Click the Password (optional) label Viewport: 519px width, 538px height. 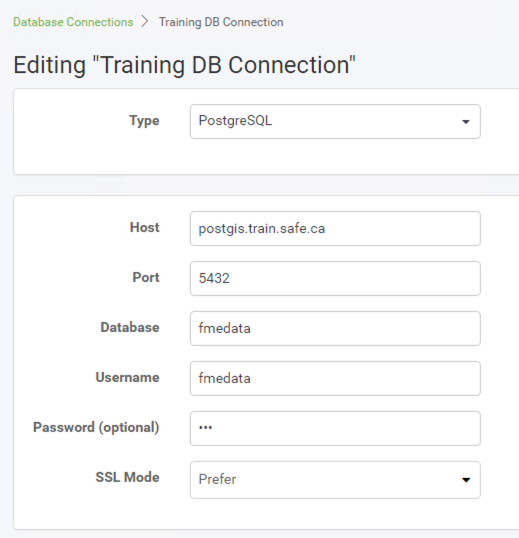(x=96, y=428)
